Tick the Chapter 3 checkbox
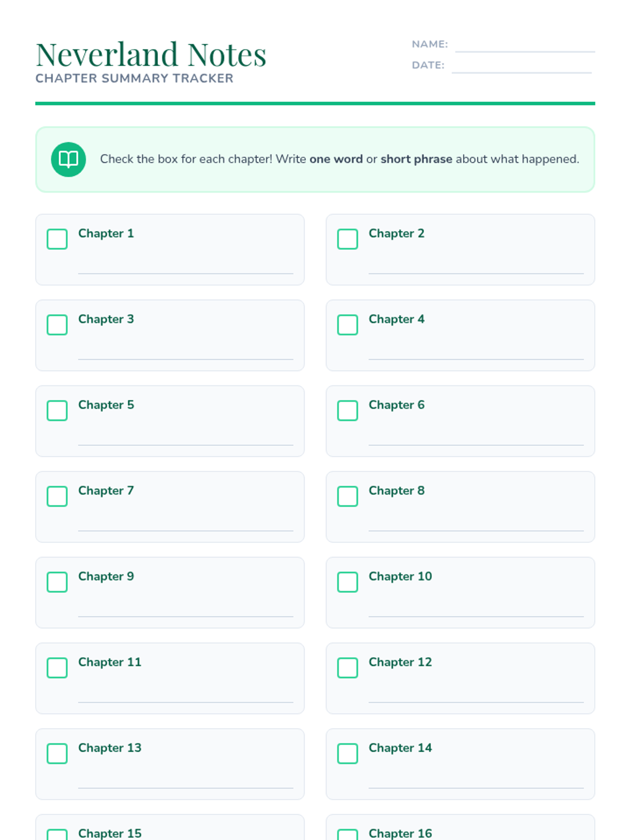630x840 pixels. 57,324
